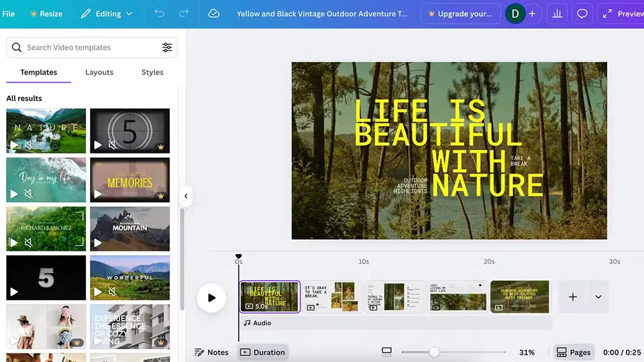This screenshot has height=362, width=644.
Task: Click the redo arrow icon
Action: [x=184, y=13]
